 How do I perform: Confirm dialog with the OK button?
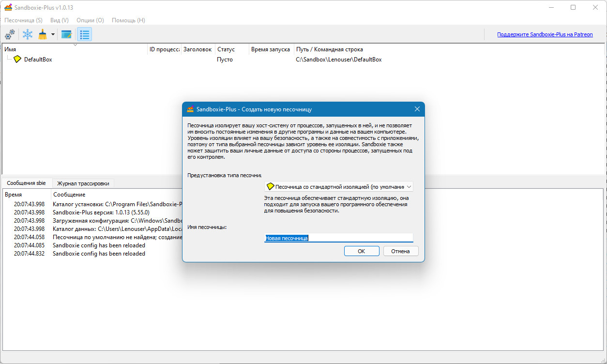[x=362, y=251]
